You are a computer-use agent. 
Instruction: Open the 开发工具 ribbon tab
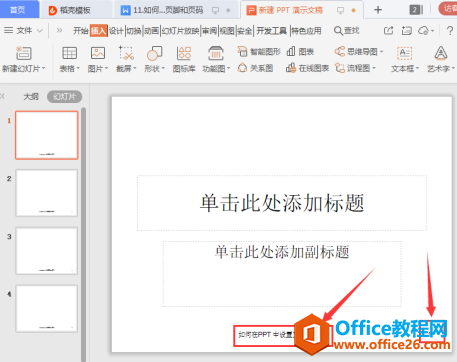tap(272, 31)
